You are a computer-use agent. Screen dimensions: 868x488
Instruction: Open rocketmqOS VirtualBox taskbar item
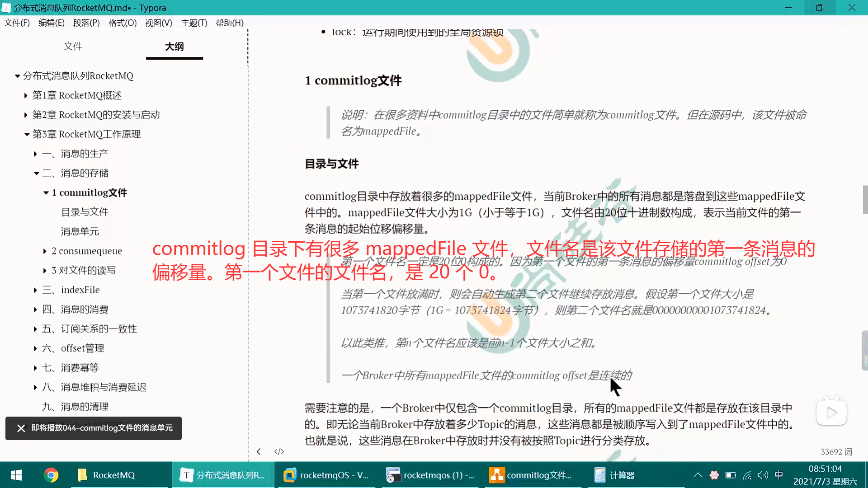point(325,475)
